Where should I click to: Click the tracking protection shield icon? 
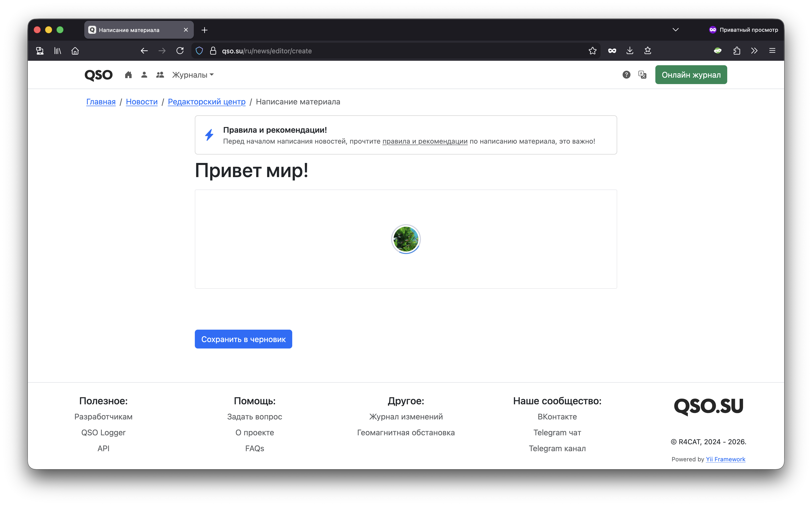click(x=199, y=51)
